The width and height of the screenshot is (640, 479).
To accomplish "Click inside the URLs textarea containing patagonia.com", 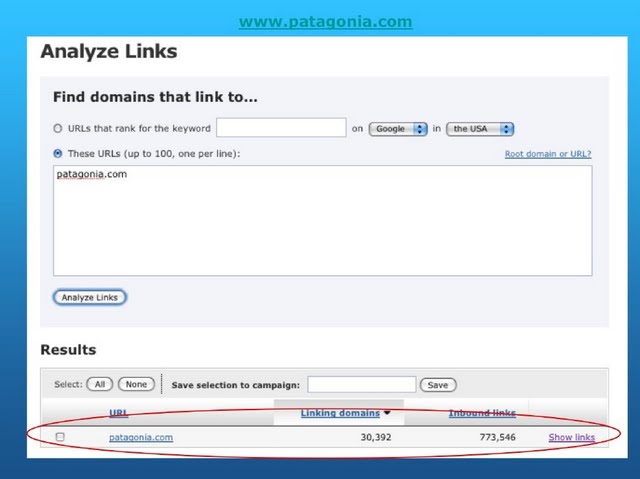I will tap(322, 220).
